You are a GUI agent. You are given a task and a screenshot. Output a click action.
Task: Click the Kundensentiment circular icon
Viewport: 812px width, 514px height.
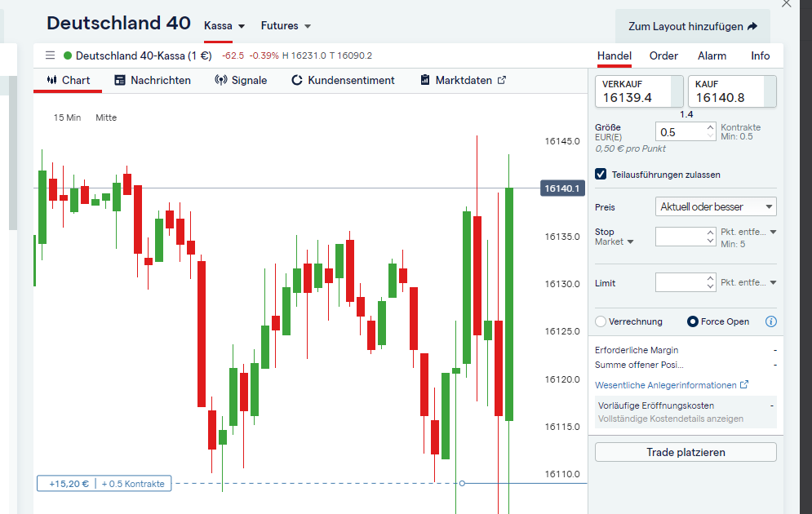(297, 80)
